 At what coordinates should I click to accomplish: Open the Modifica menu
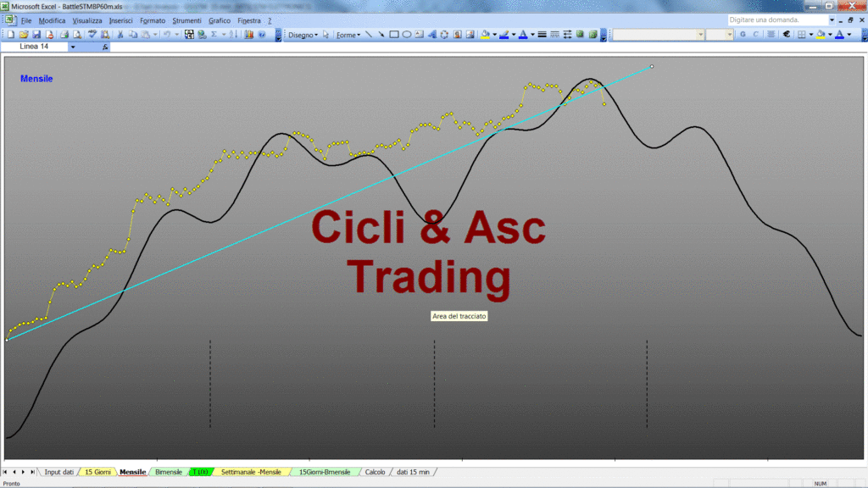[52, 20]
